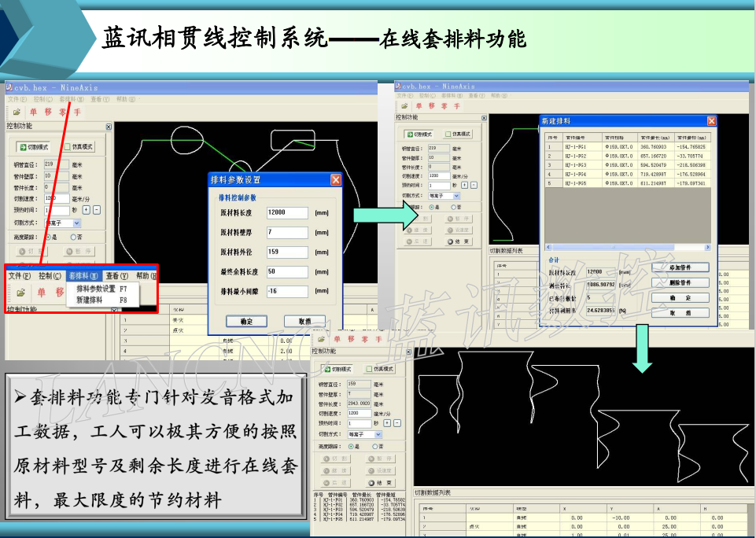
Task: Click the red 手 icon in the top-left window toolbar
Action: coord(77,112)
